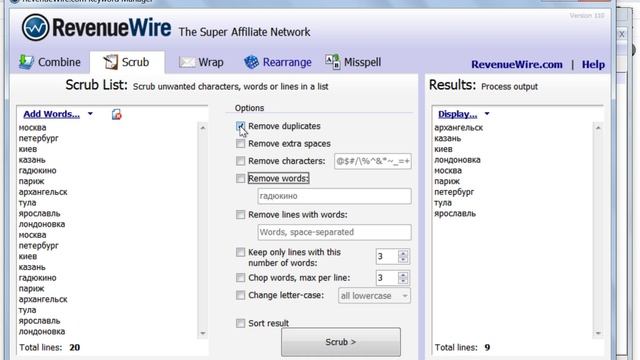
Task: Click the Keep only lines number field
Action: coord(386,256)
